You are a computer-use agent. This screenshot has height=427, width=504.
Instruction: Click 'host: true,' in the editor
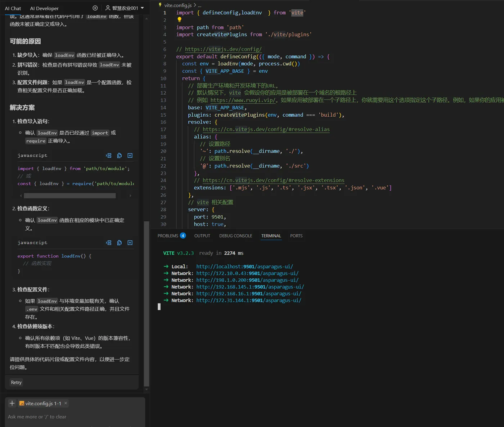(210, 224)
